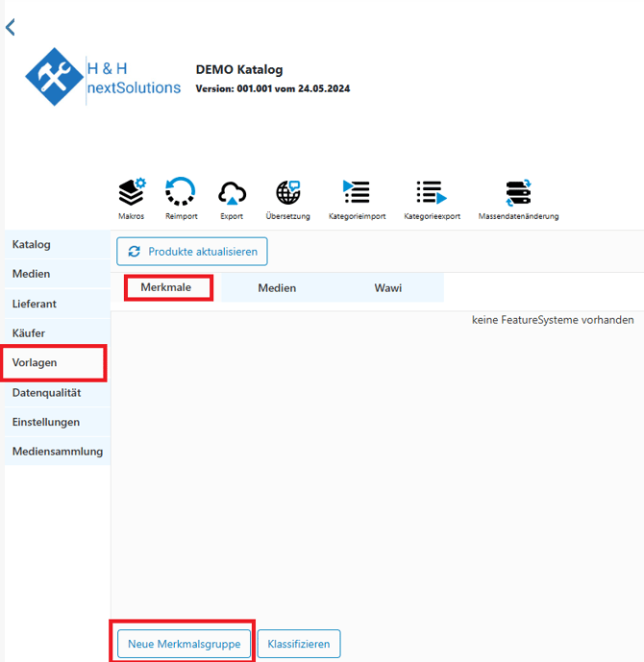Navigate to Mediensammlung in the sidebar
The width and height of the screenshot is (644, 662).
[x=57, y=452]
